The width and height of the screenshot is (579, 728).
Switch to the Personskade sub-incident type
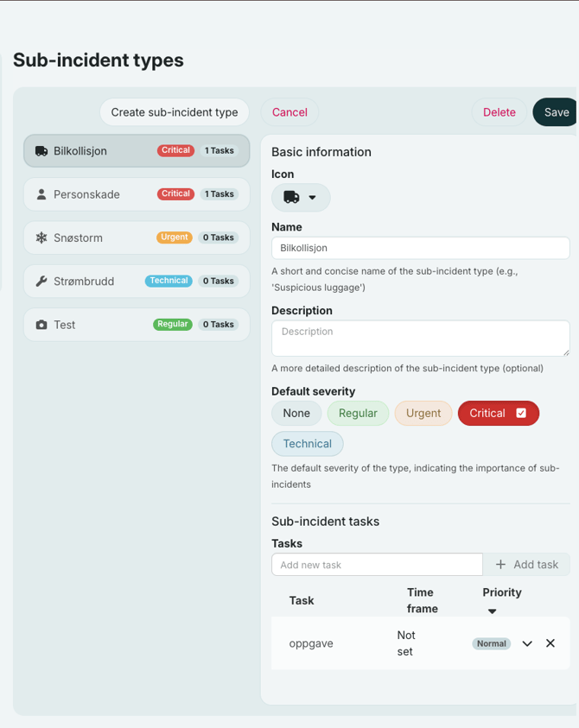pyautogui.click(x=136, y=193)
